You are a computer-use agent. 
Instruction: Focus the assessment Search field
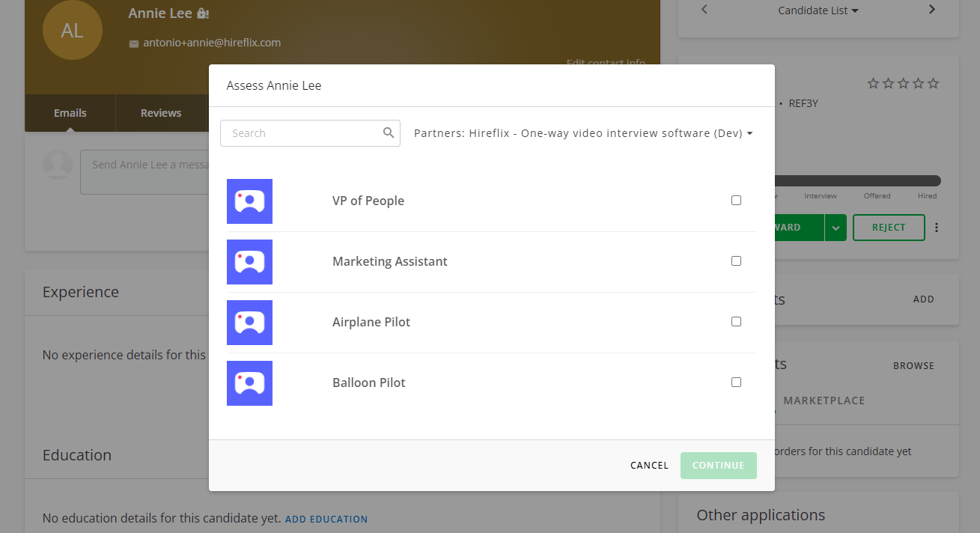click(310, 133)
